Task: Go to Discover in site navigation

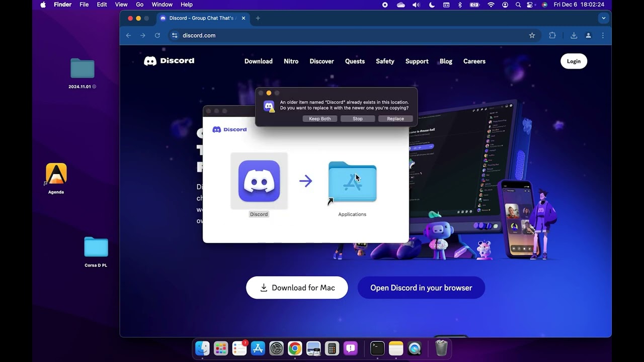Action: click(321, 61)
